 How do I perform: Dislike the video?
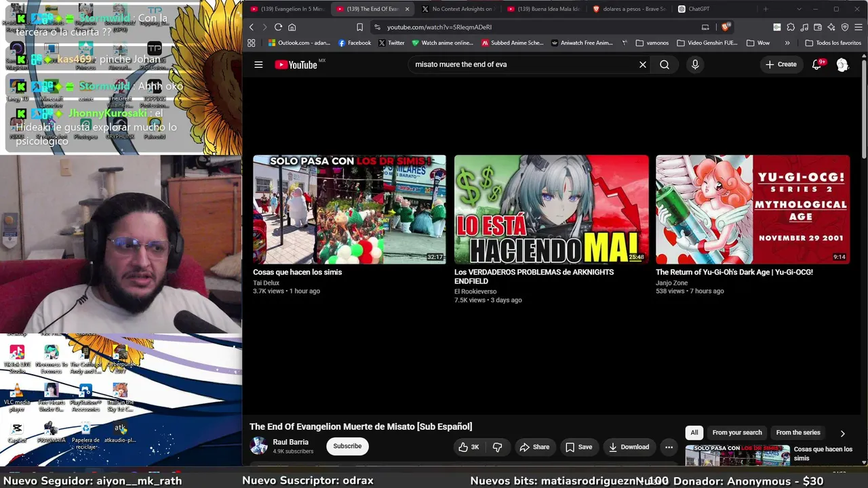pyautogui.click(x=497, y=447)
